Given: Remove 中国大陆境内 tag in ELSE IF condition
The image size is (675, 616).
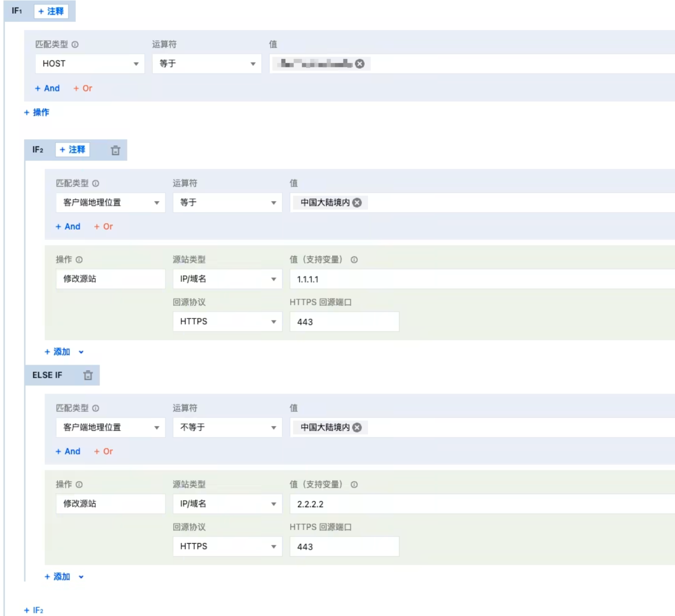Looking at the screenshot, I should click(357, 427).
